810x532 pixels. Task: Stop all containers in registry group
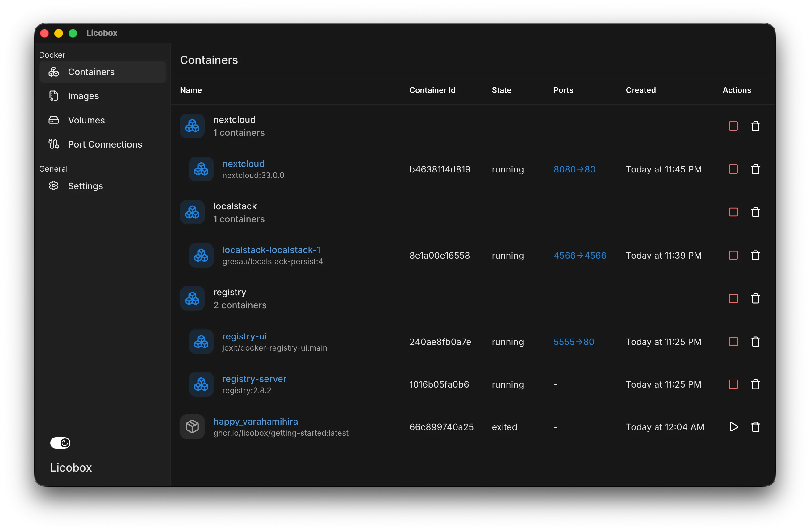coord(733,298)
